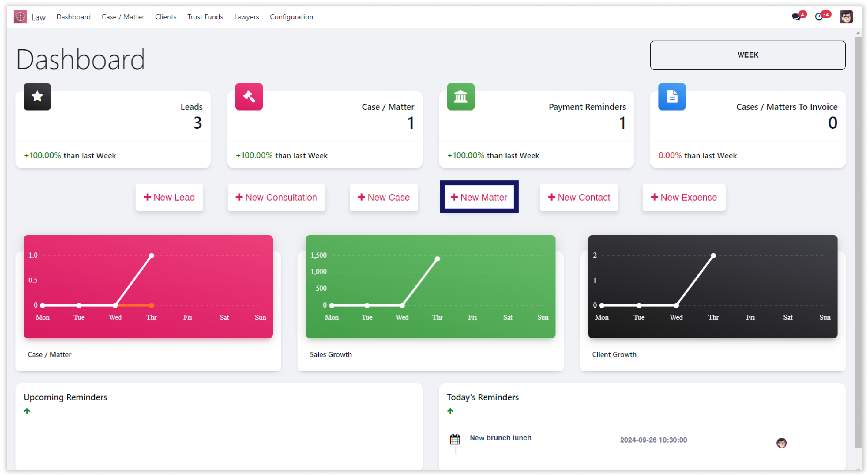Click the Upcoming Reminders heading
The width and height of the screenshot is (868, 476).
[66, 397]
